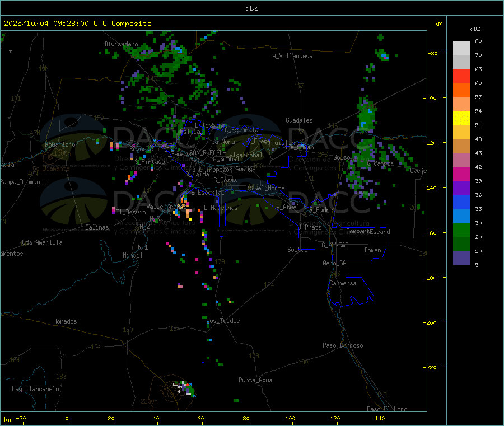Click the Divisadero map label

tap(121, 44)
